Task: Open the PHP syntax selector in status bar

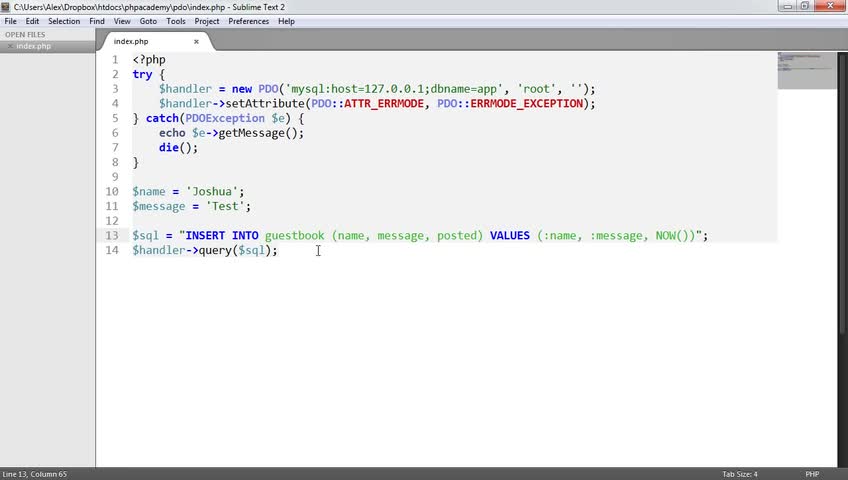Action: click(812, 474)
